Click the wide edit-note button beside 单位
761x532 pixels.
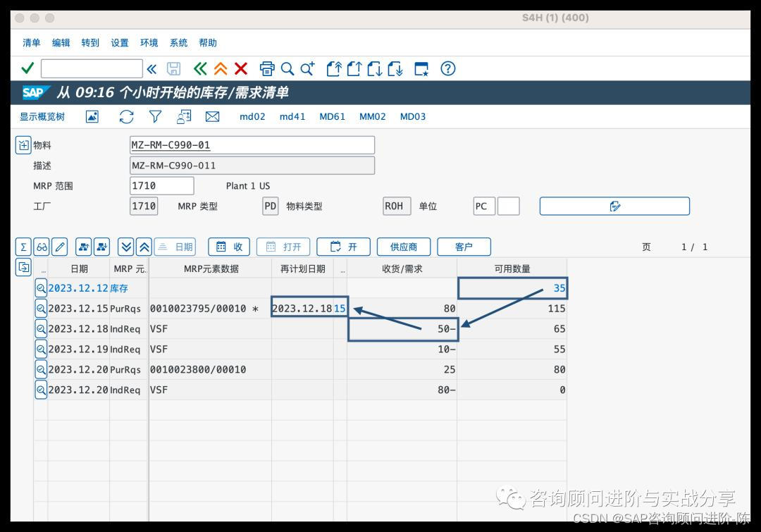click(614, 206)
